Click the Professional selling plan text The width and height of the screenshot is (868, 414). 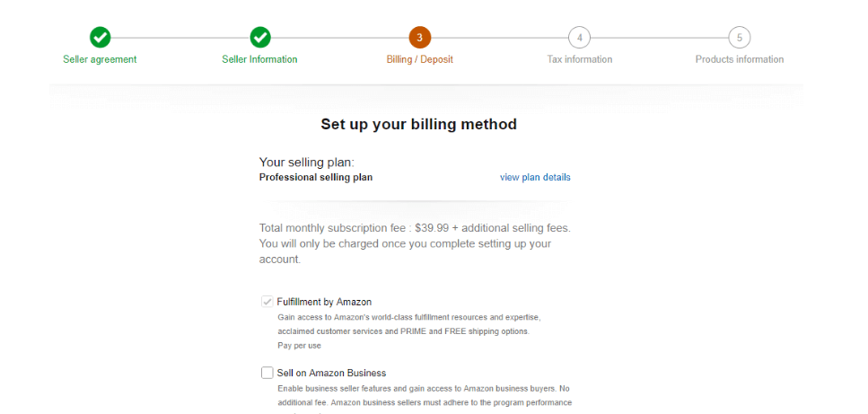pyautogui.click(x=315, y=178)
